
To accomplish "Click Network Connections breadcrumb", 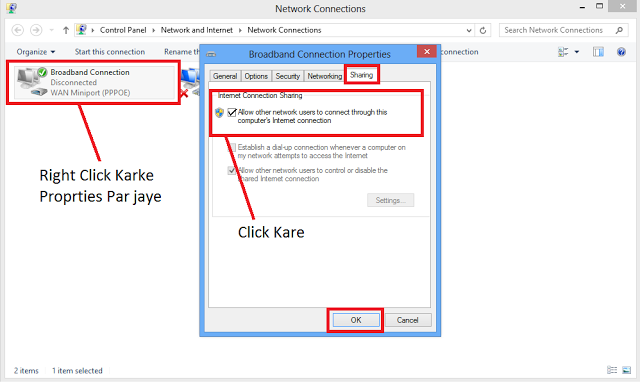I will point(284,30).
